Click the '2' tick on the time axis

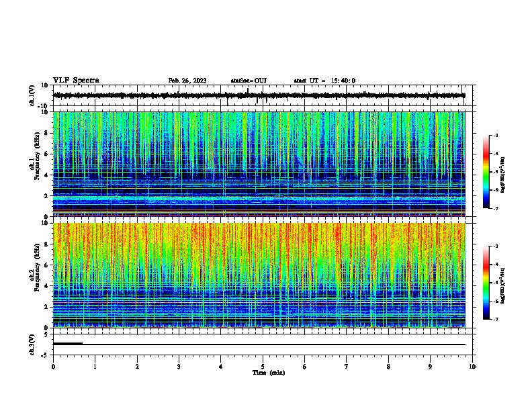(137, 367)
